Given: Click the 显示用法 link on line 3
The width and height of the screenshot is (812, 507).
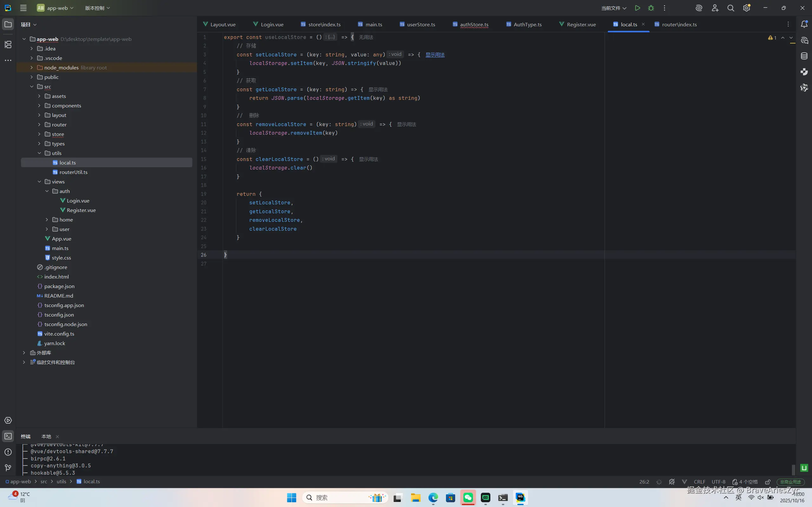Looking at the screenshot, I should pos(435,55).
